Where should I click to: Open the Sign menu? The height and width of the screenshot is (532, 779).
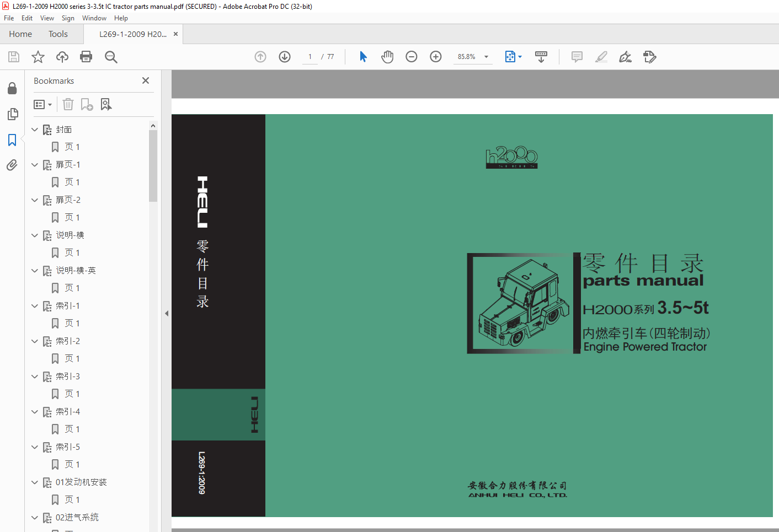coord(68,18)
